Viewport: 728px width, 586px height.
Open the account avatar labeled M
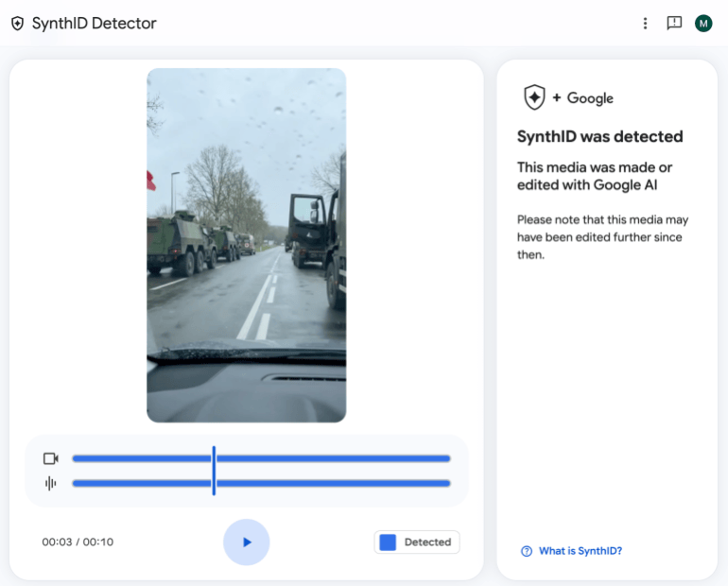[703, 24]
